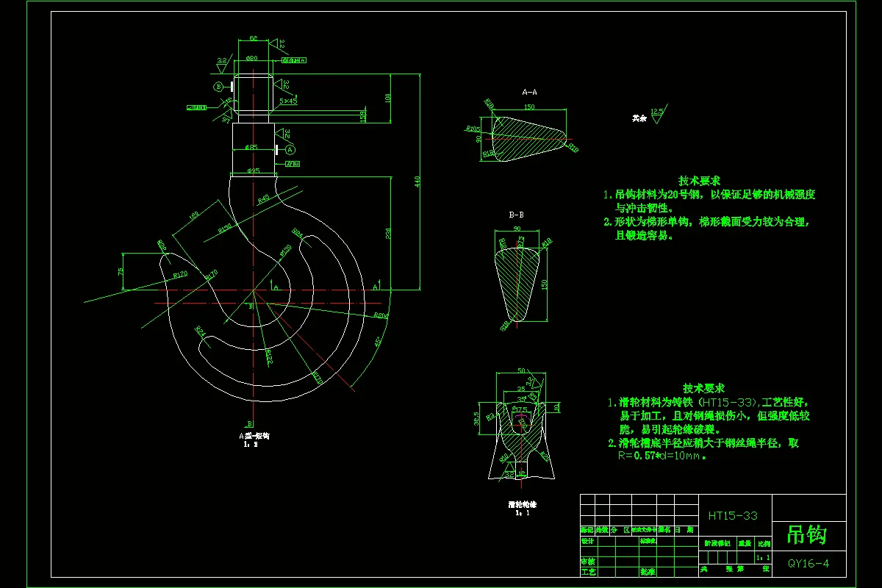Screen dimensions: 882x588
Task: Select the 'ø85' shank diameter dimension
Action: pyautogui.click(x=252, y=147)
